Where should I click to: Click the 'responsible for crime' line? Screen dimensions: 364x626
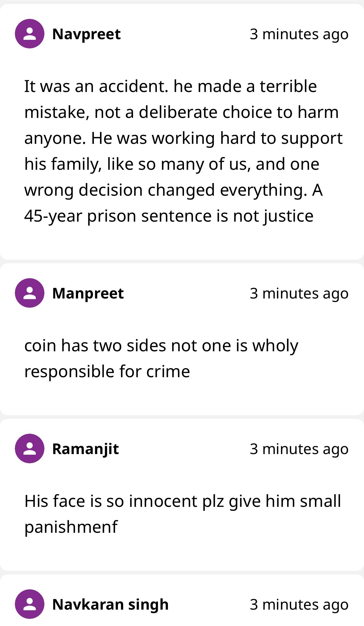[107, 372]
